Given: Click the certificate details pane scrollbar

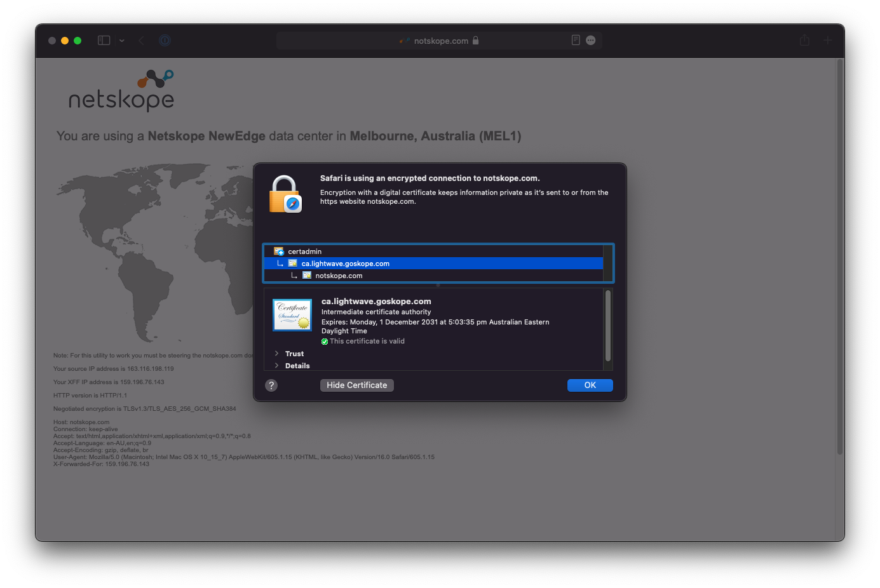Looking at the screenshot, I should coord(608,326).
